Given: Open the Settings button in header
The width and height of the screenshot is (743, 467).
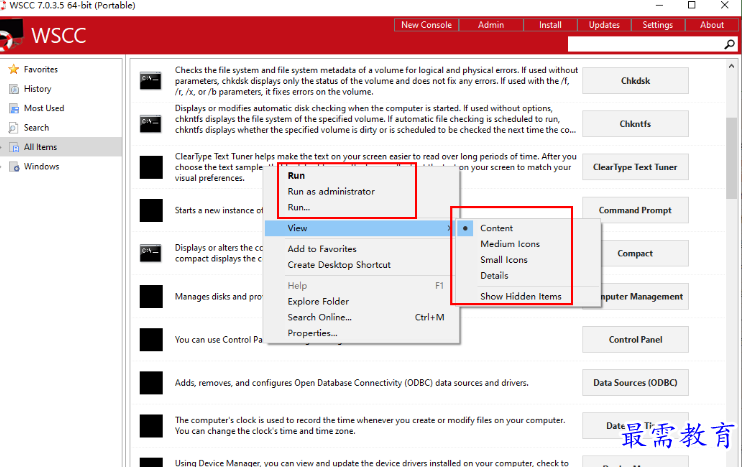Looking at the screenshot, I should pyautogui.click(x=657, y=25).
